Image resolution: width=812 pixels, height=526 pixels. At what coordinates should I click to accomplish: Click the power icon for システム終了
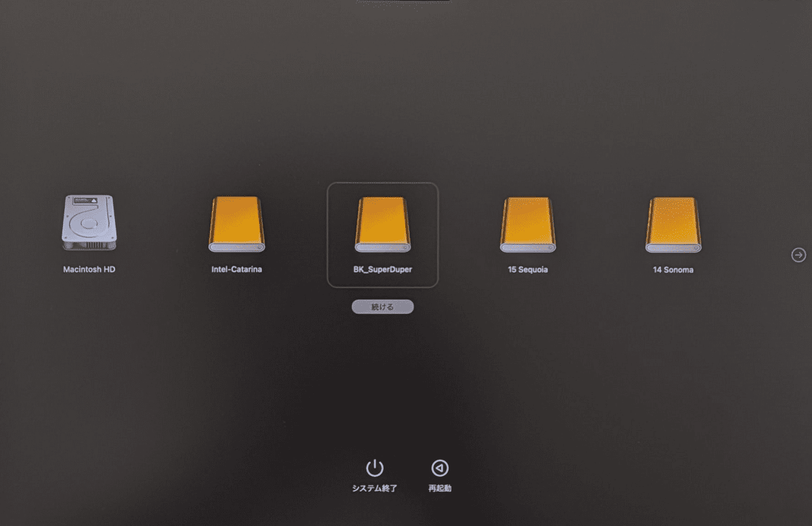coord(374,468)
